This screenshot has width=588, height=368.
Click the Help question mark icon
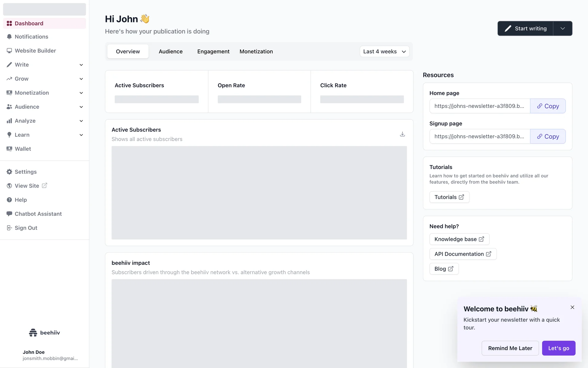pyautogui.click(x=9, y=200)
